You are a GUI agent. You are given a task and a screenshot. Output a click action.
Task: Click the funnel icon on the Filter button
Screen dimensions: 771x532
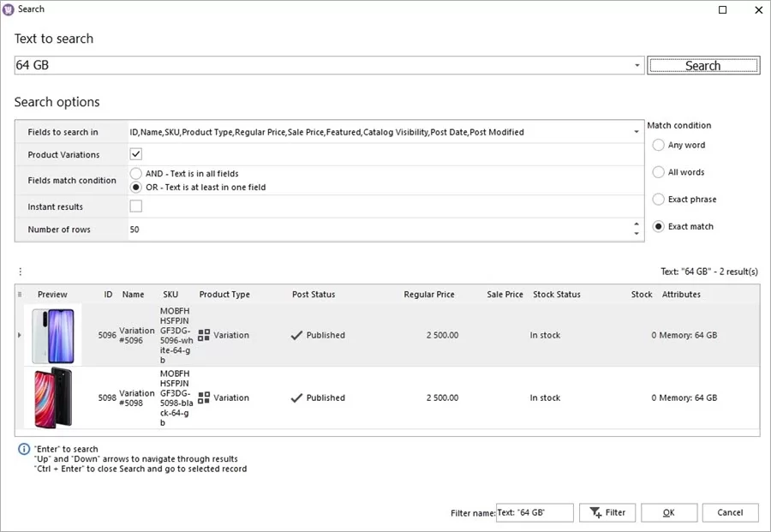pos(593,512)
